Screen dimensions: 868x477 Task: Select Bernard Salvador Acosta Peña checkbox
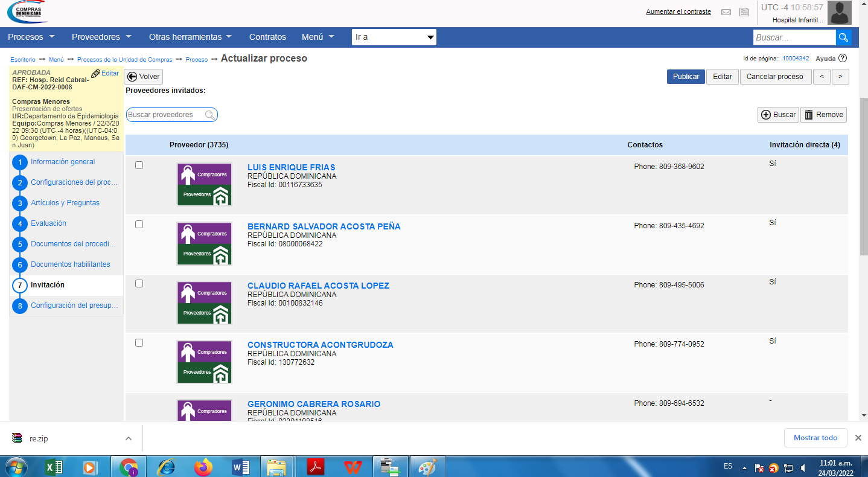coord(139,224)
